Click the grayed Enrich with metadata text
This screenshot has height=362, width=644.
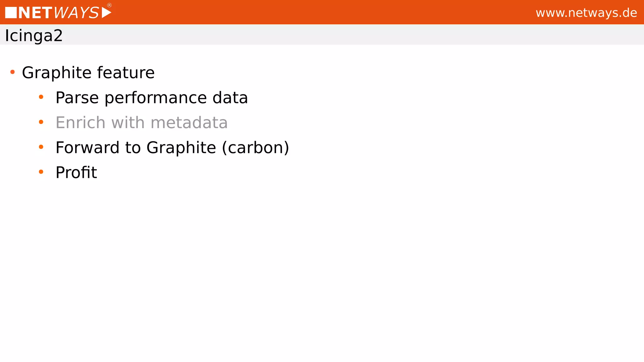[142, 122]
